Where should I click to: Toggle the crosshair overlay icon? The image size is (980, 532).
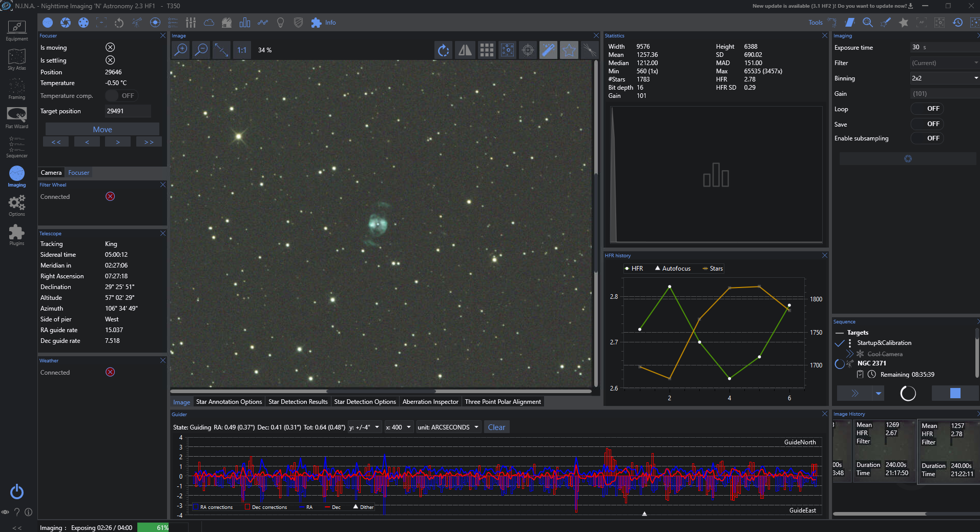(528, 50)
